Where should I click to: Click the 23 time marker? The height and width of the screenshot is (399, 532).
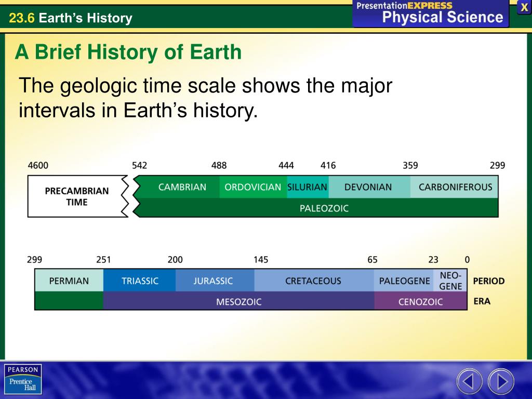pos(433,260)
